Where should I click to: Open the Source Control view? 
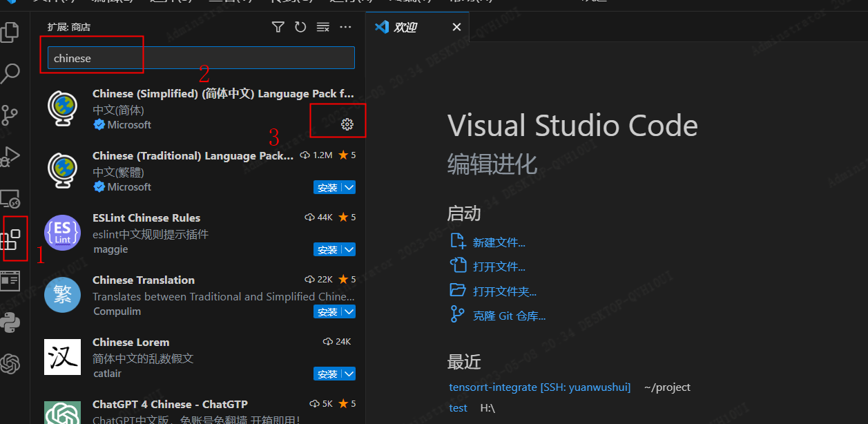[x=10, y=115]
